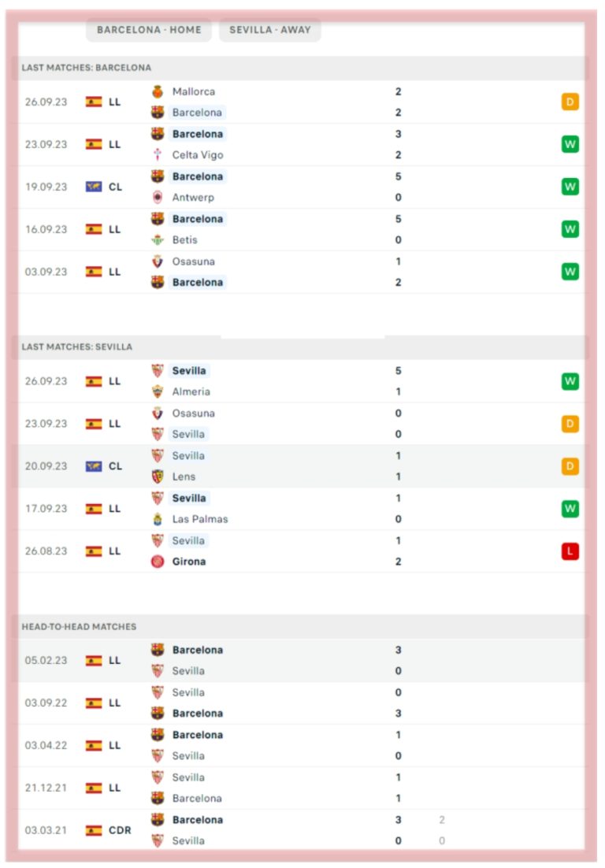Click the Celta Vigo crest icon
Image resolution: width=605 pixels, height=868 pixels.
[158, 155]
